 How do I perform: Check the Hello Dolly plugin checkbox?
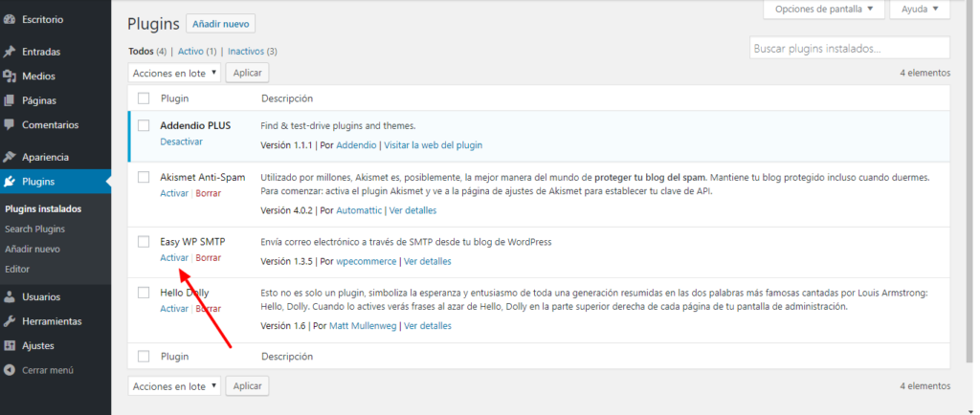144,293
